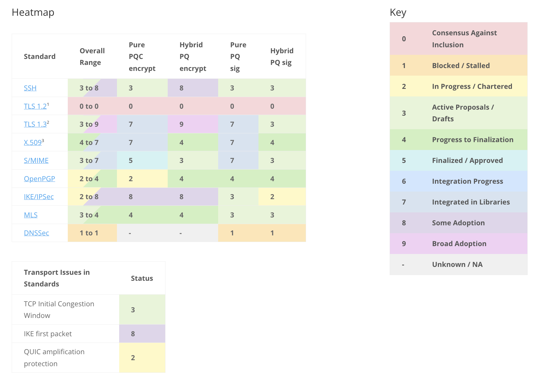Image resolution: width=551 pixels, height=392 pixels.
Task: Select the QUIC amplification protection row label
Action: (54, 358)
